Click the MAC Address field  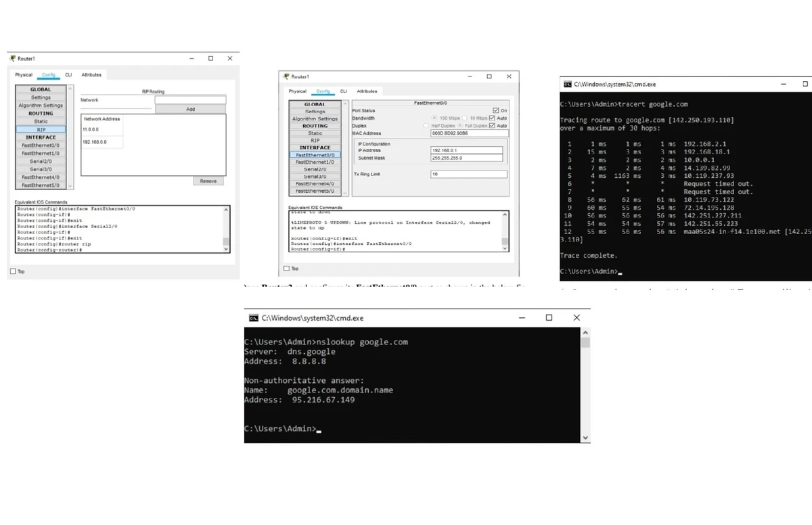click(468, 134)
